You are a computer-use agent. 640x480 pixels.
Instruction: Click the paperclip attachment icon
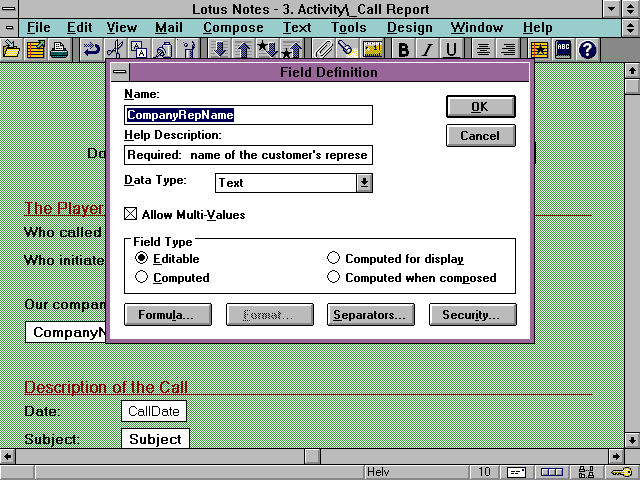(x=324, y=49)
